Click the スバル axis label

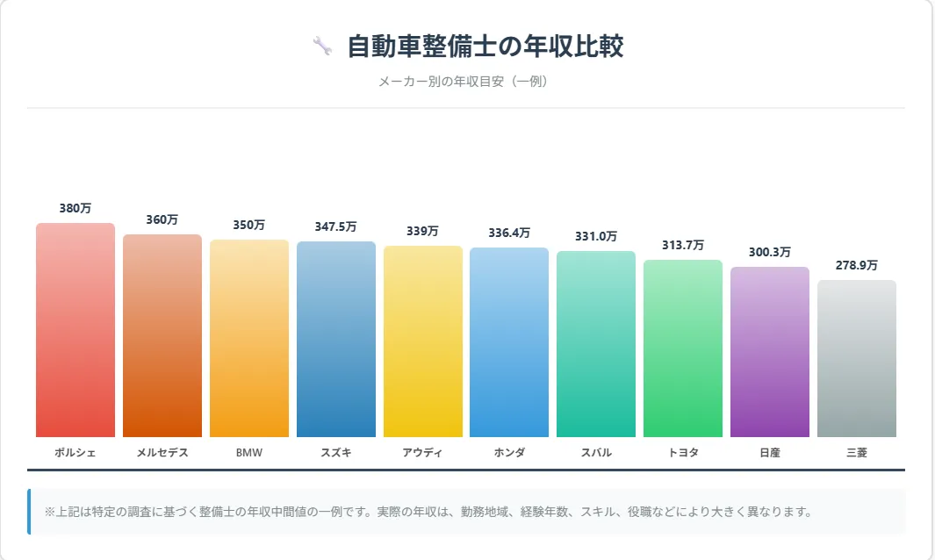[x=596, y=453]
